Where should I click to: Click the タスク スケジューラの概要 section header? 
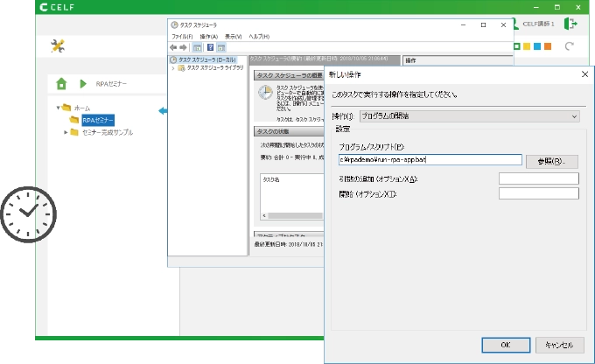pos(289,75)
